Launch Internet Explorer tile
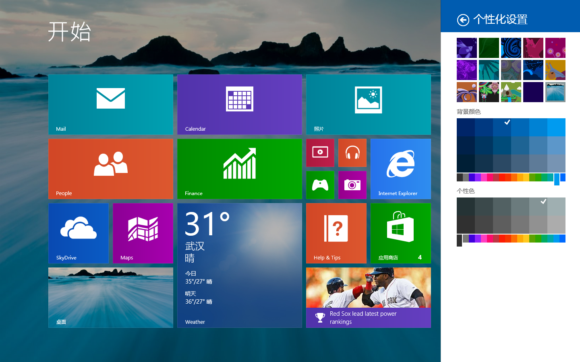The image size is (580, 362). [401, 169]
